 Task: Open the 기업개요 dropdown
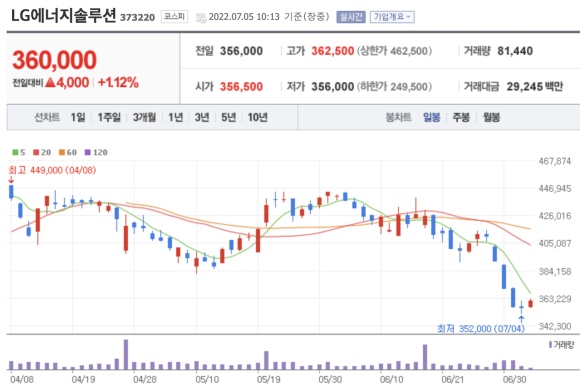(392, 17)
